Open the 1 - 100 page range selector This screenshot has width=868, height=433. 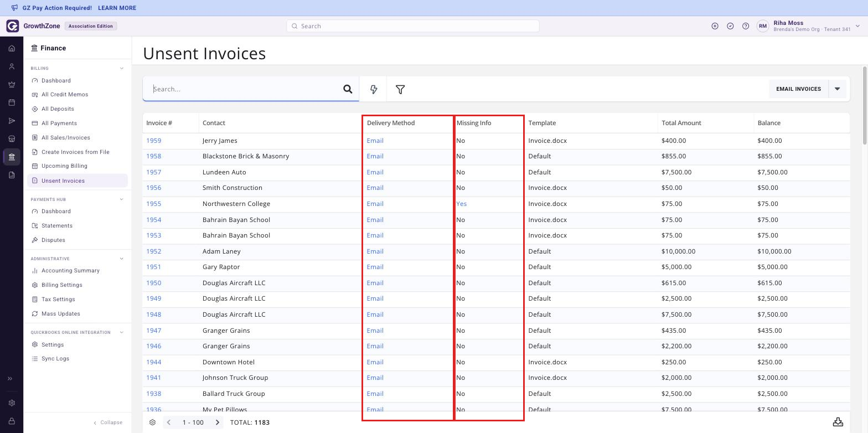coord(193,422)
